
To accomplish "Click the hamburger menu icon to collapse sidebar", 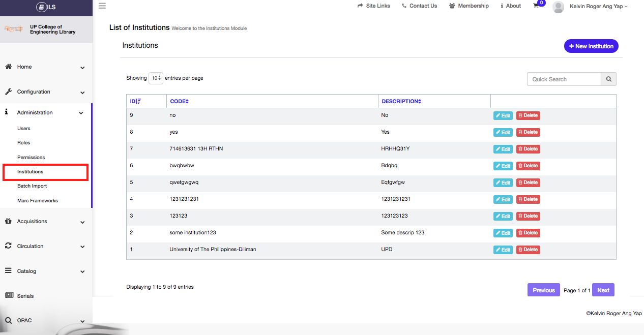I will coord(102,6).
